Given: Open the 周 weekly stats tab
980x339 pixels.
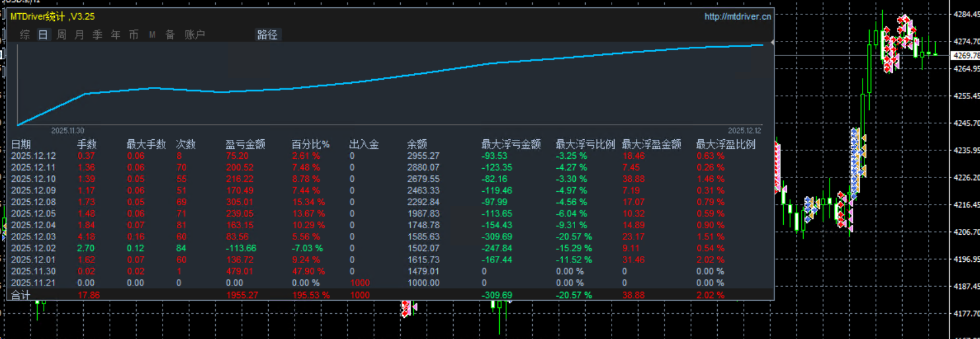Looking at the screenshot, I should 61,35.
